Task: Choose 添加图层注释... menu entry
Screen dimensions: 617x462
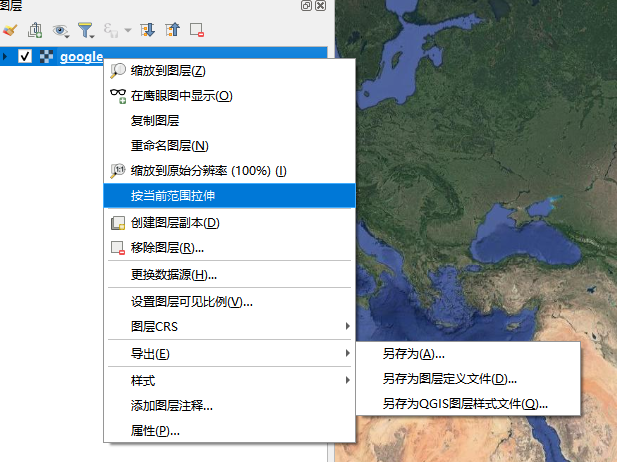Action: click(x=229, y=405)
